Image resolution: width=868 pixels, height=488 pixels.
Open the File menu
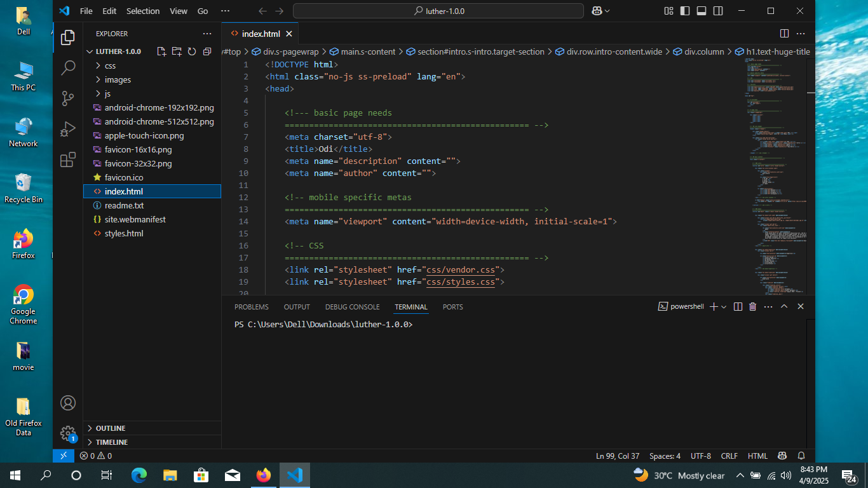click(86, 11)
